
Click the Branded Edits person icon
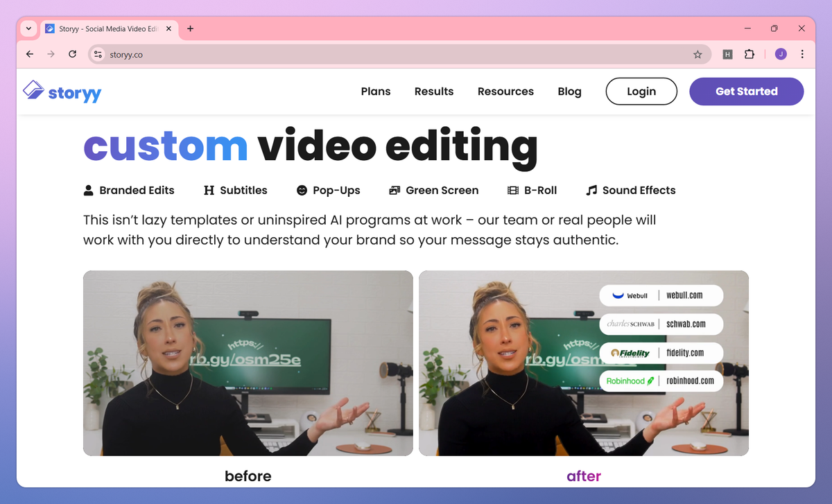tap(89, 190)
